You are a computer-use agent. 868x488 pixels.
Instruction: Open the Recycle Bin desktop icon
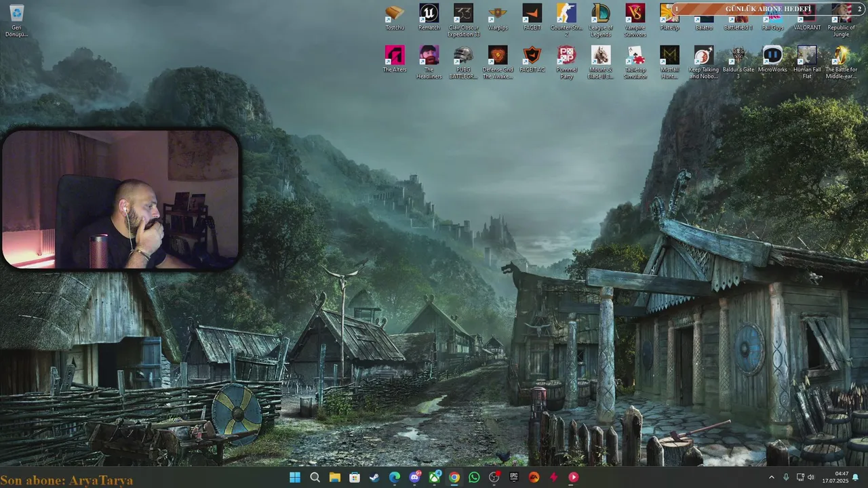(16, 20)
